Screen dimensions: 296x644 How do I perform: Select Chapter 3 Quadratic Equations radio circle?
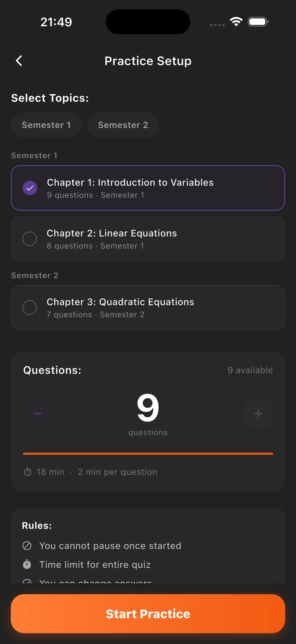pyautogui.click(x=30, y=307)
